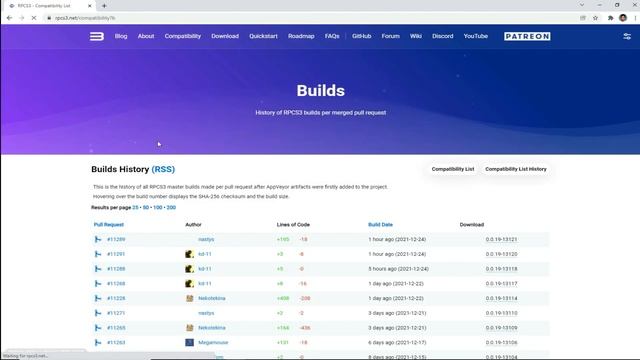This screenshot has height=360, width=640.
Task: Click the reader or share icon in address bar
Action: coord(583,18)
